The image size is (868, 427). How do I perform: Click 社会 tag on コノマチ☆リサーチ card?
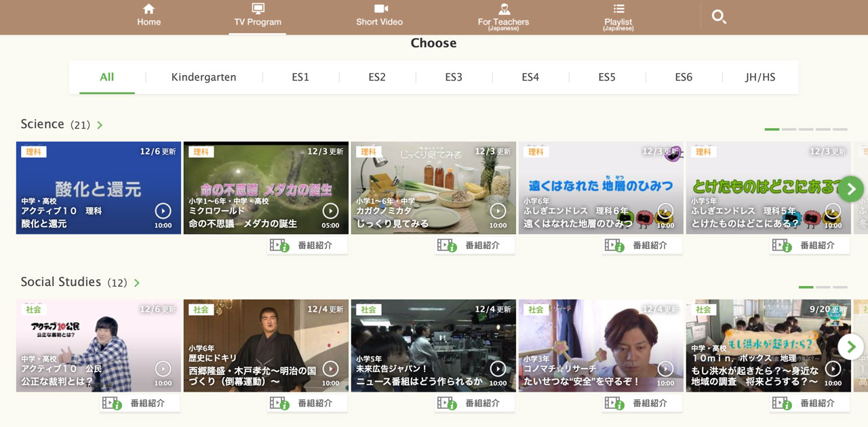click(x=536, y=310)
